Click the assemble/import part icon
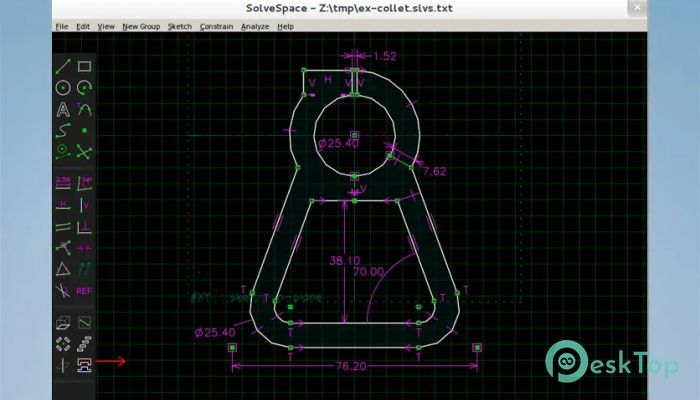700x400 pixels. pyautogui.click(x=84, y=365)
